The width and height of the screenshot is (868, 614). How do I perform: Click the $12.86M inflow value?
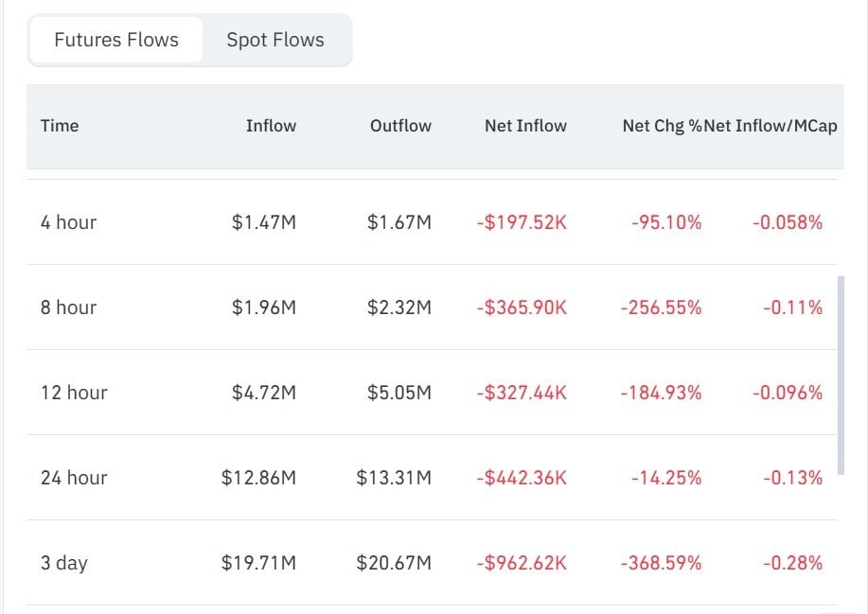258,478
